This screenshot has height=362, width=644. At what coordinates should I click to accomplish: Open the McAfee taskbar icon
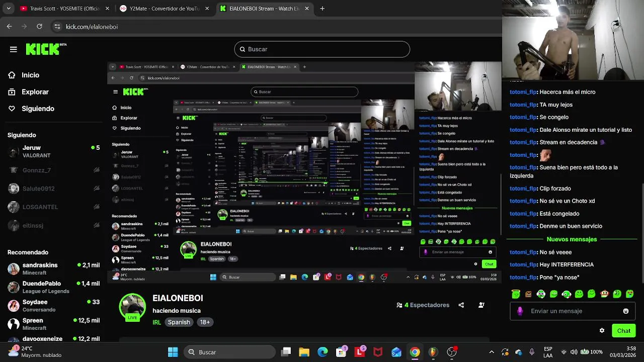tap(378, 352)
